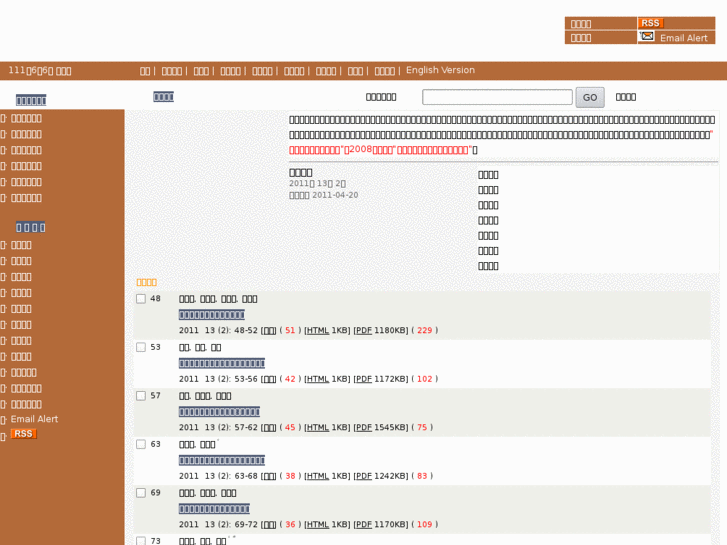
Task: Open the abstract link after pages 48-52
Action: pyautogui.click(x=268, y=331)
